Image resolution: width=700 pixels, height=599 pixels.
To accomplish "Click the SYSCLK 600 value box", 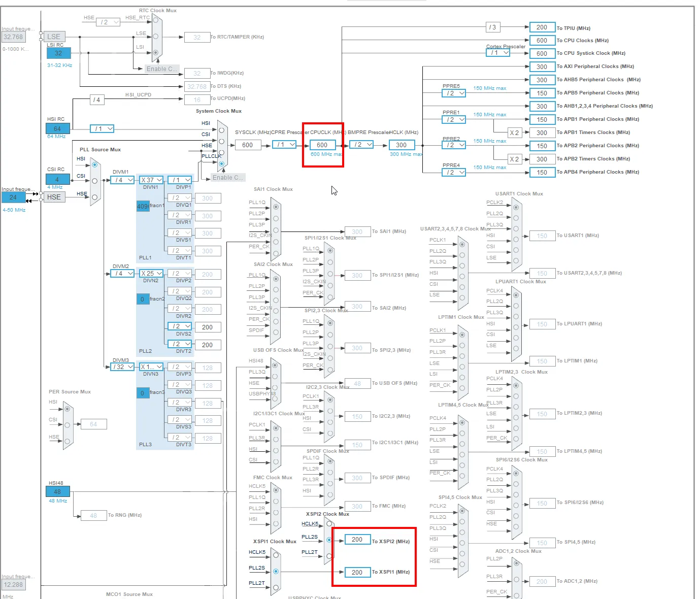I will 248,145.
